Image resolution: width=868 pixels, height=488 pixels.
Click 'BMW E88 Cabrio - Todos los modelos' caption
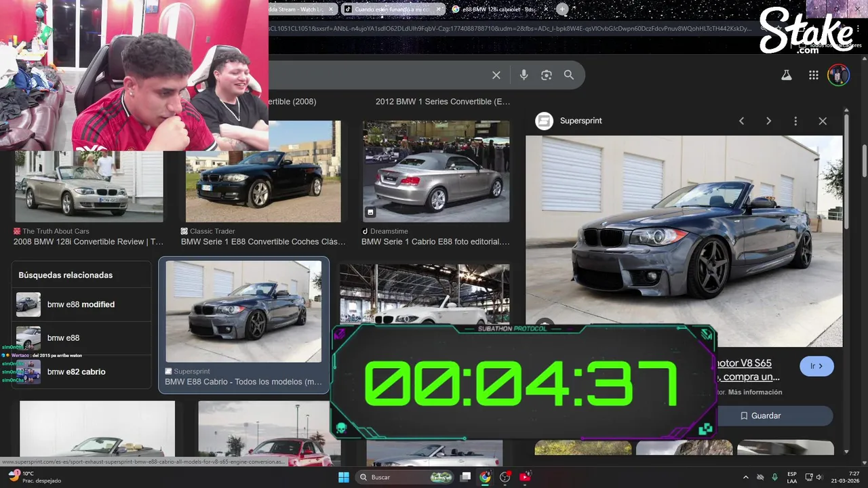coord(243,382)
